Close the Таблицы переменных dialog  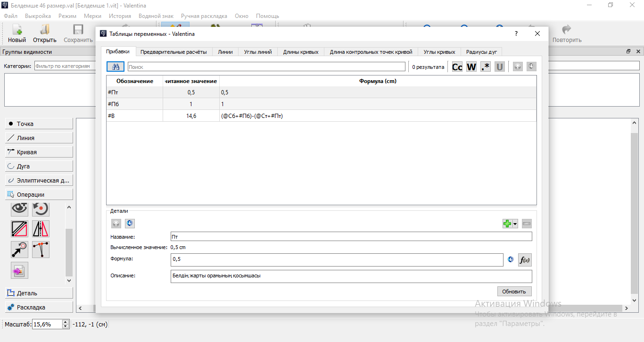(537, 33)
